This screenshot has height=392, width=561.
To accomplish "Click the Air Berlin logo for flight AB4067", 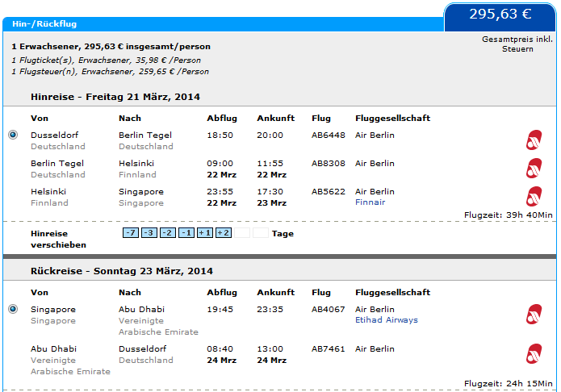I will click(534, 314).
